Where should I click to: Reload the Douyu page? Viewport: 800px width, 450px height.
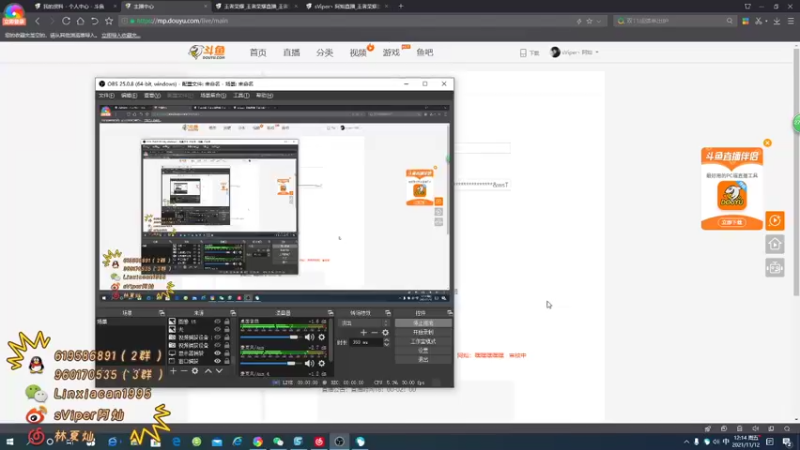point(66,21)
